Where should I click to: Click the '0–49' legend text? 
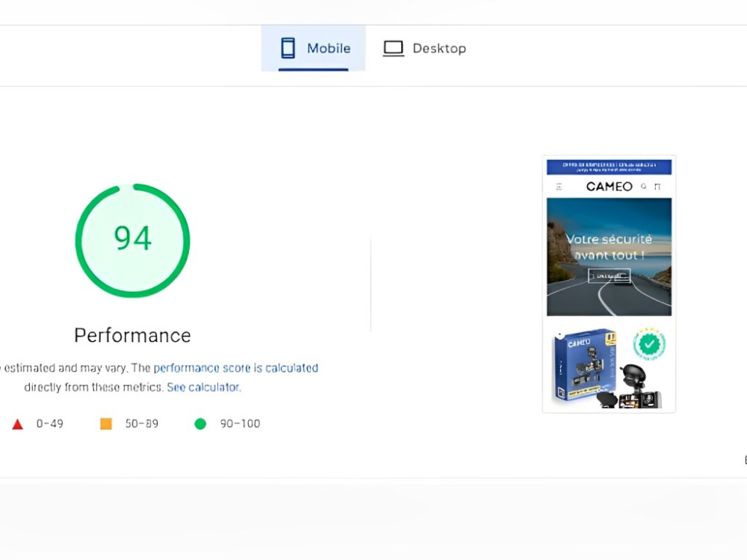(49, 423)
